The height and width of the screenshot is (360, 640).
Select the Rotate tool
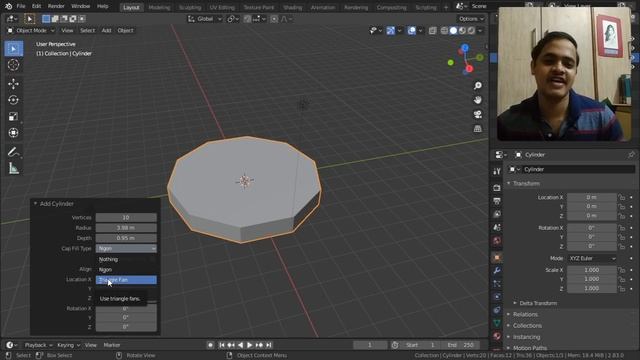point(13,100)
